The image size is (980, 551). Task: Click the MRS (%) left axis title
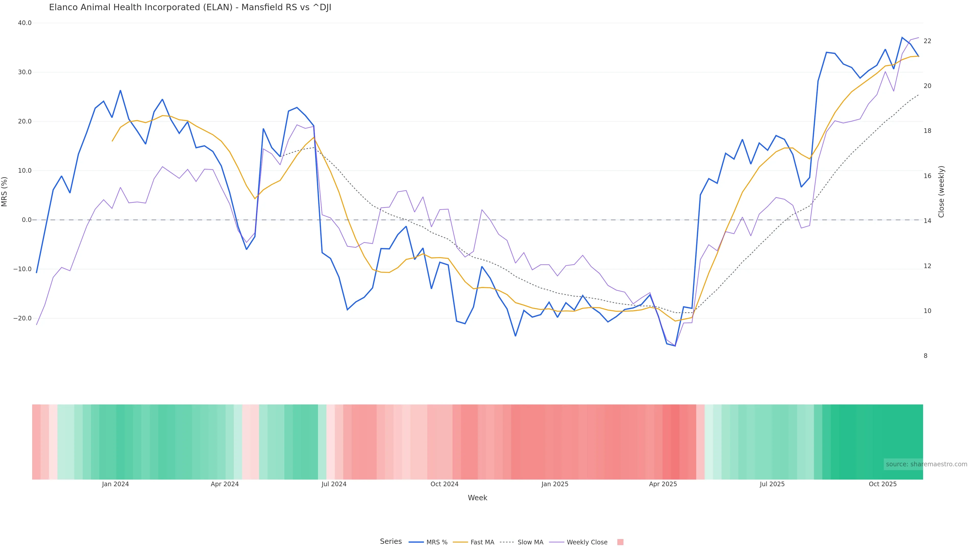(x=5, y=192)
